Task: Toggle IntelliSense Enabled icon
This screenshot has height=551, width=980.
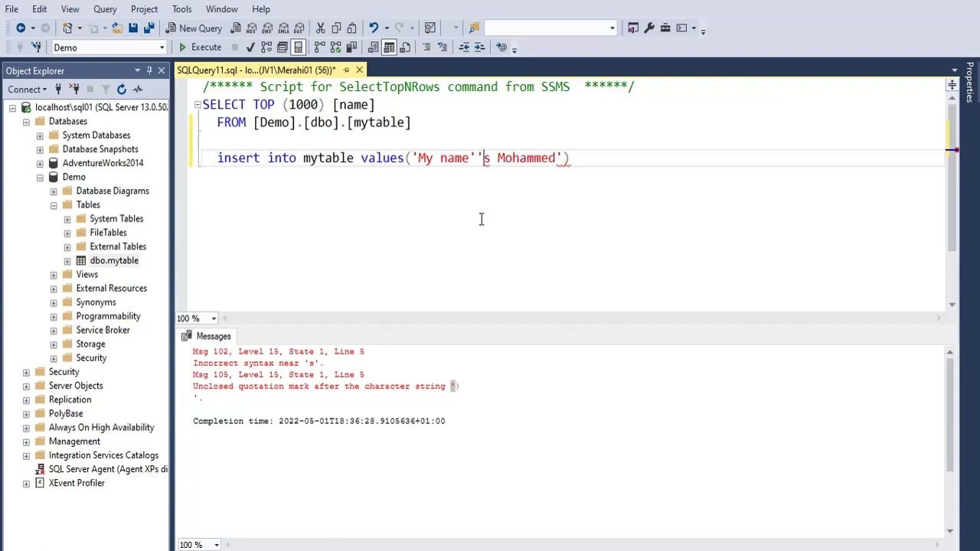Action: pyautogui.click(x=298, y=47)
